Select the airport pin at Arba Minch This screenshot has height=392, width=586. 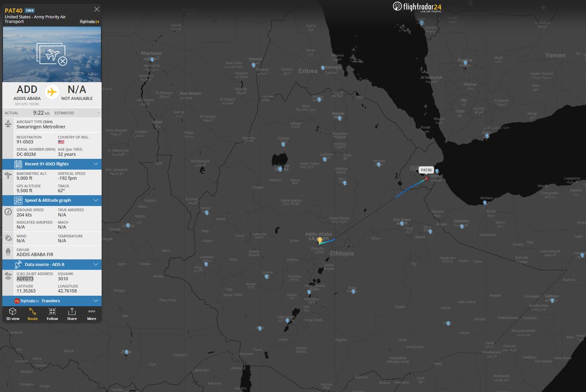(x=288, y=321)
